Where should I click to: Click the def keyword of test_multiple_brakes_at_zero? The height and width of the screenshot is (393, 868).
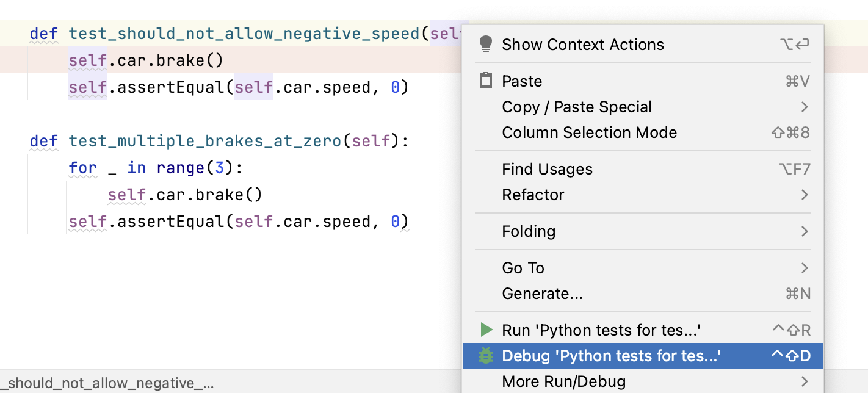pos(43,141)
